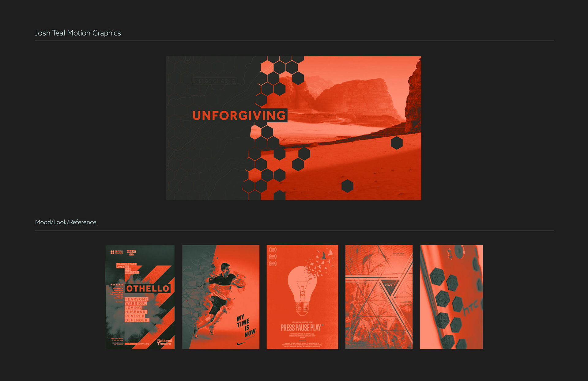The image size is (588, 381).
Task: Select the geometric Focus poster thumbnail
Action: tap(379, 297)
